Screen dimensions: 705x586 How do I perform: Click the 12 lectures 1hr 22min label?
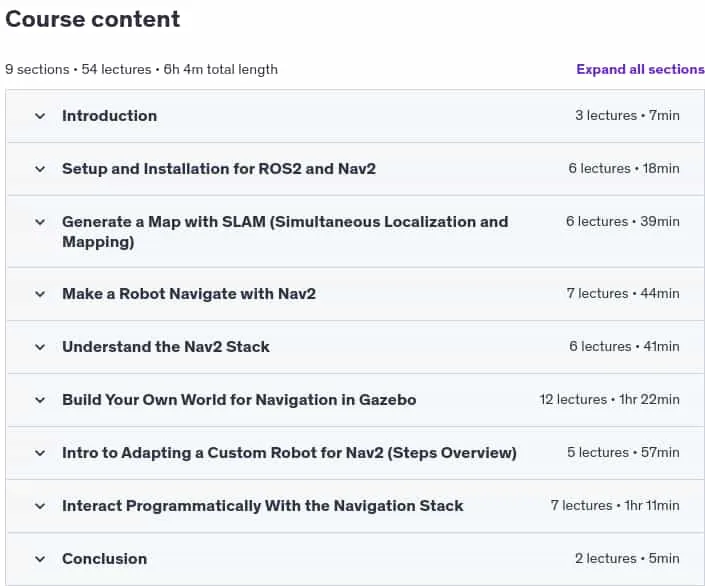(x=609, y=399)
